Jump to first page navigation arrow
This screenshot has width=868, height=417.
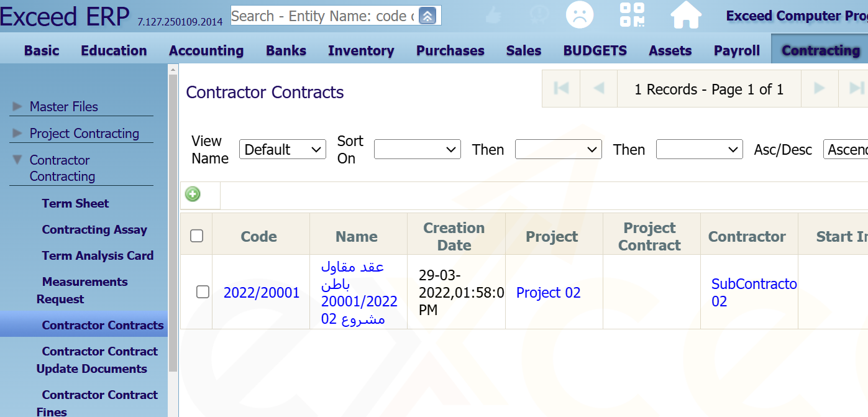pos(561,89)
